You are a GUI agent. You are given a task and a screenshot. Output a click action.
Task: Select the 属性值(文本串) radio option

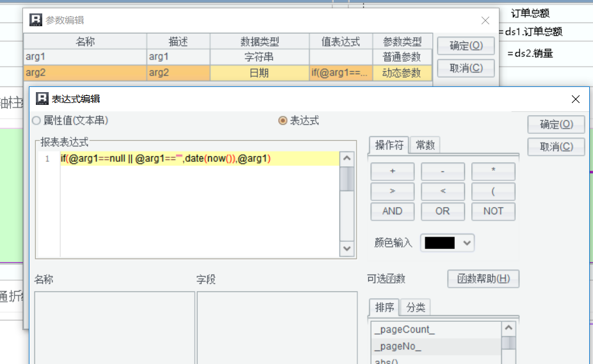[70, 120]
